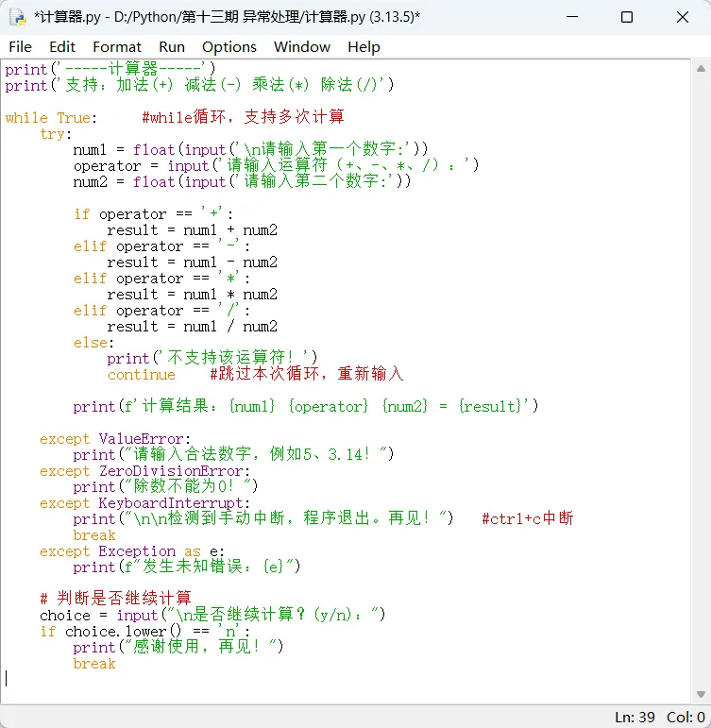Click the print line with '计算结果'
The height and width of the screenshot is (728, 711).
(306, 407)
